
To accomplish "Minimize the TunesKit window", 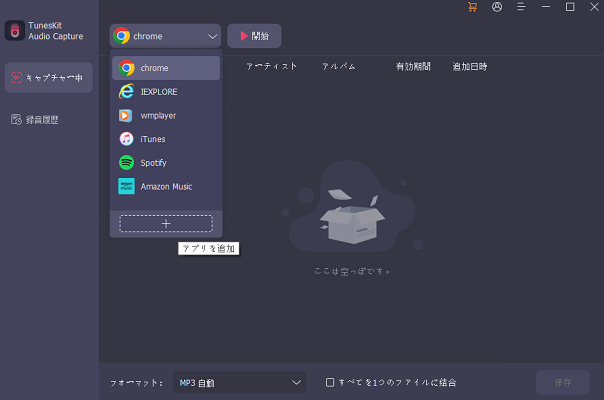I will point(546,7).
